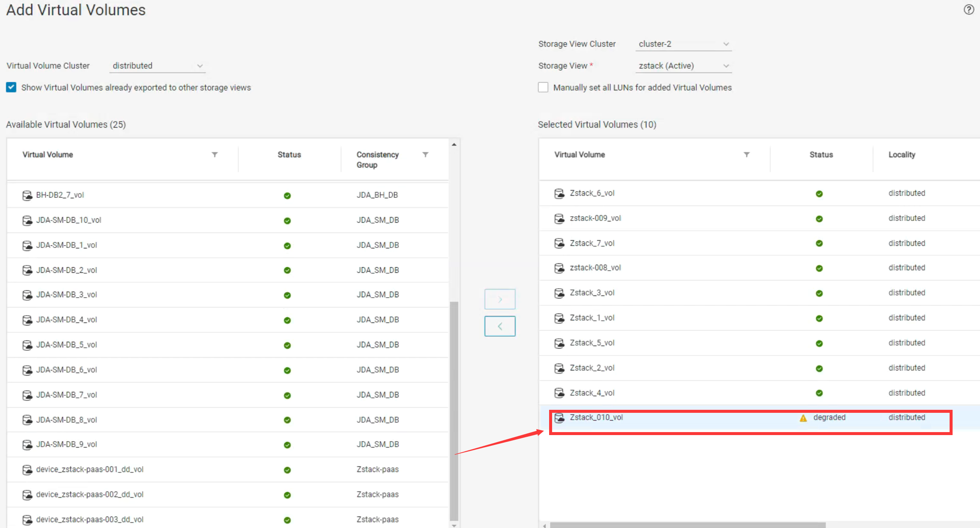This screenshot has width=980, height=528.
Task: Click the move right arrow button
Action: click(499, 299)
